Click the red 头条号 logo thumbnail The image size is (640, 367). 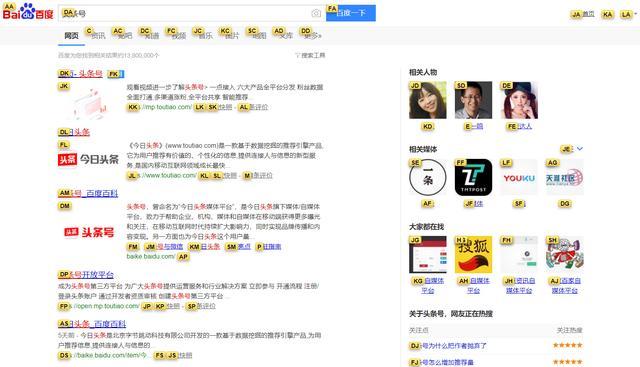tap(89, 232)
